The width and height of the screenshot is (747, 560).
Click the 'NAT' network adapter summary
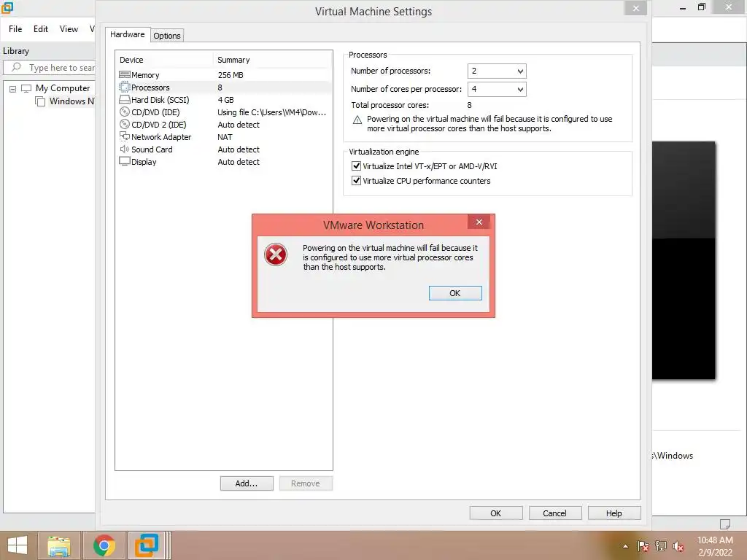[x=225, y=136]
